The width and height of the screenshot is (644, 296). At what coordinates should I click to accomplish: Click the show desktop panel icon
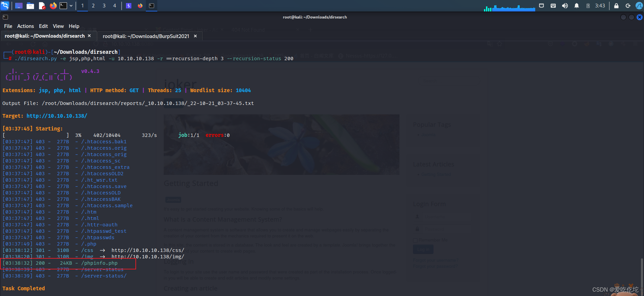click(x=19, y=6)
